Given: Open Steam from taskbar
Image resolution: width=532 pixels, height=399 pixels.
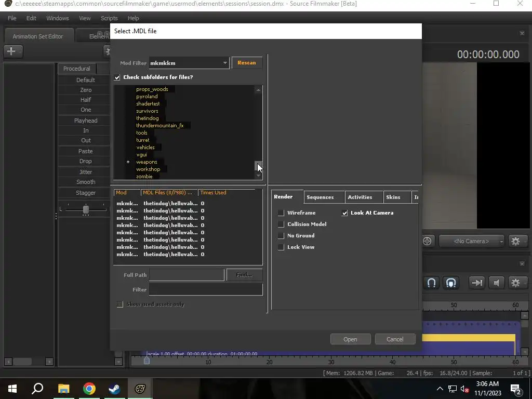Looking at the screenshot, I should [114, 389].
